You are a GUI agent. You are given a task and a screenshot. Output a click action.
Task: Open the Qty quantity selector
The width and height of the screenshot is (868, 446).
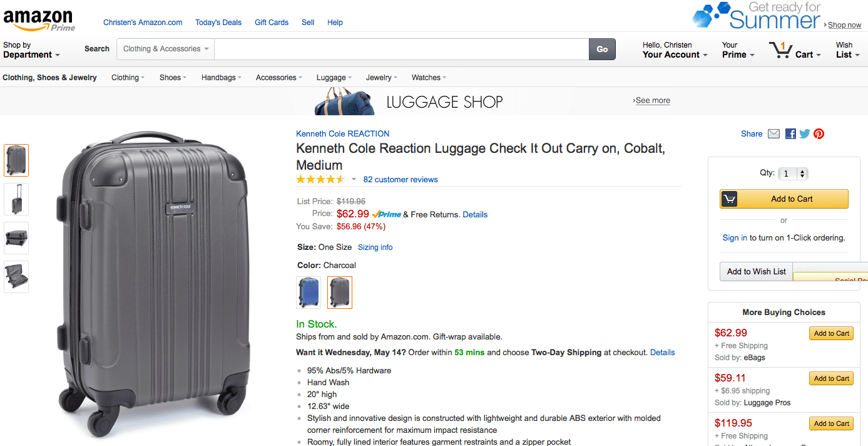[794, 174]
